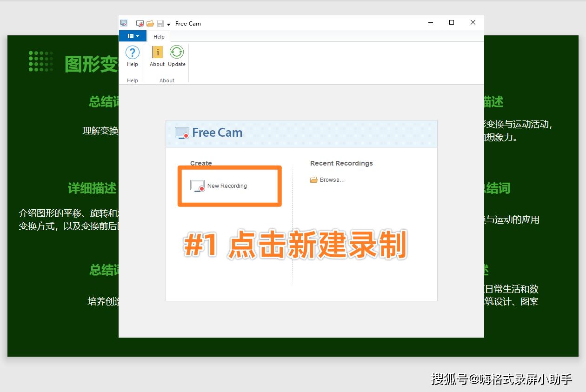Image resolution: width=586 pixels, height=392 pixels.
Task: Click the open folder icon in title bar
Action: [150, 23]
